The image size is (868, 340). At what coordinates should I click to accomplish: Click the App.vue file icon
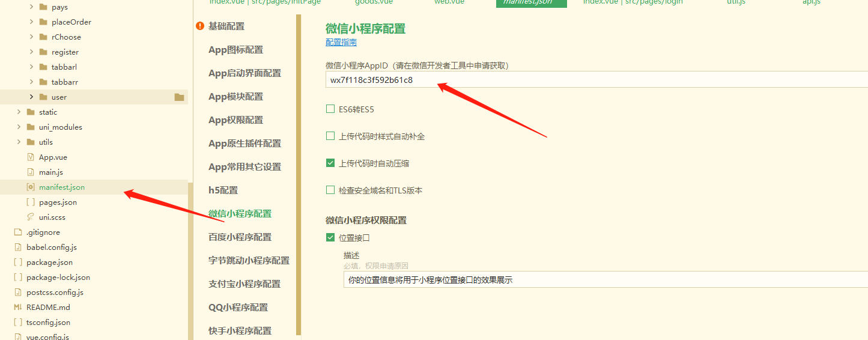pyautogui.click(x=31, y=157)
